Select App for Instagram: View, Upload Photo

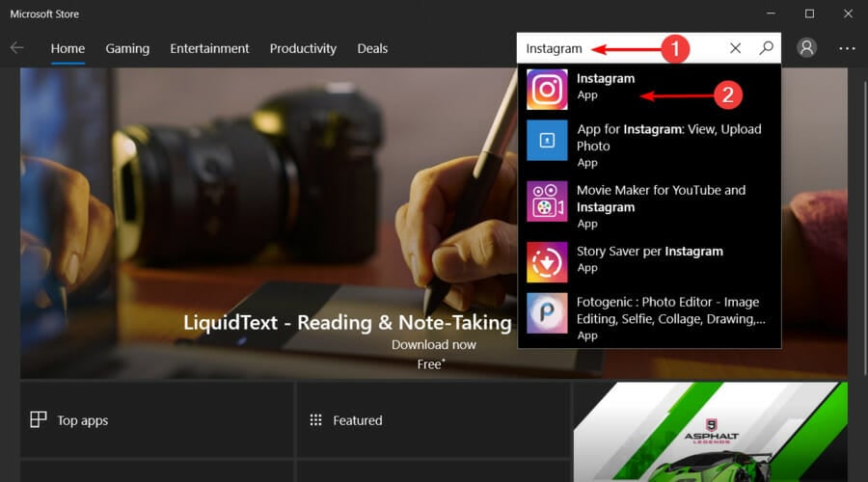point(649,145)
